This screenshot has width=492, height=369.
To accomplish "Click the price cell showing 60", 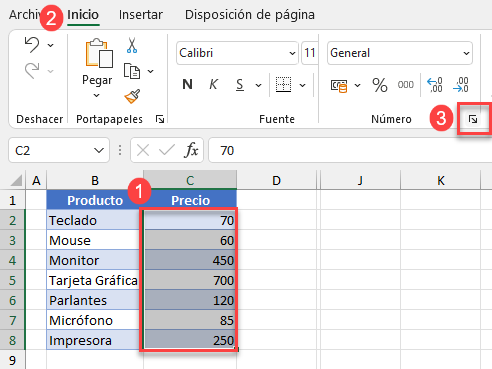I will click(x=190, y=240).
